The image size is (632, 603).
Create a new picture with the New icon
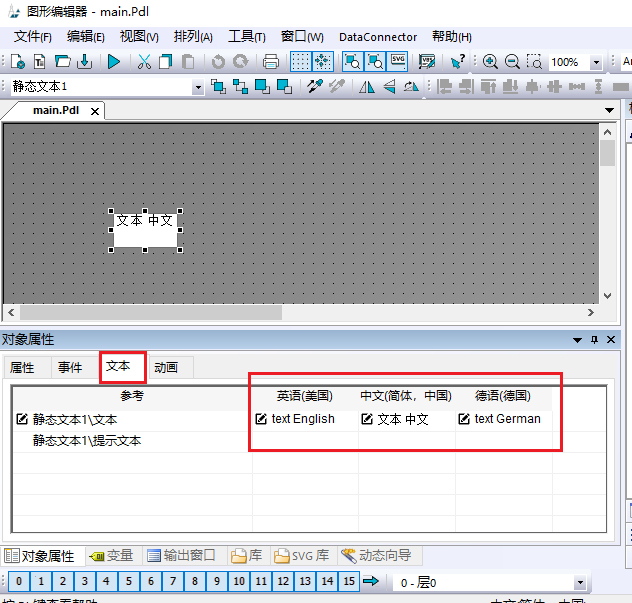pos(17,62)
